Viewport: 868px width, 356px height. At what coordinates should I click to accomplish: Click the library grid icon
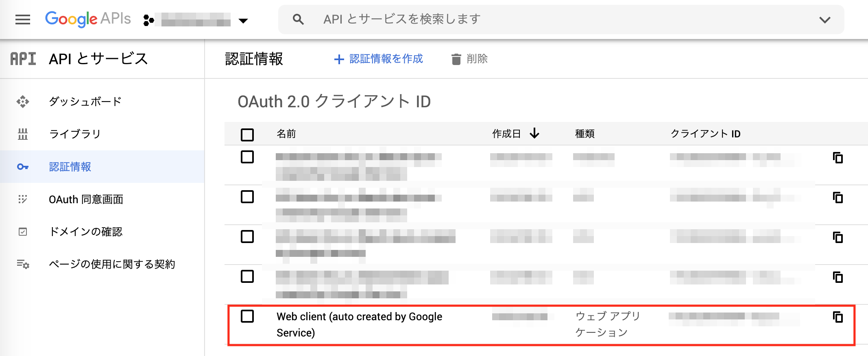23,134
